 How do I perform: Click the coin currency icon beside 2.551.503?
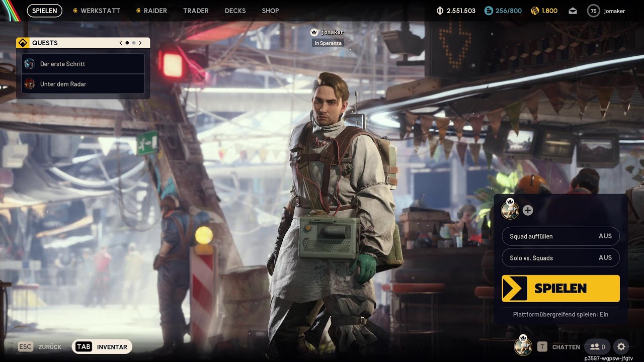440,11
